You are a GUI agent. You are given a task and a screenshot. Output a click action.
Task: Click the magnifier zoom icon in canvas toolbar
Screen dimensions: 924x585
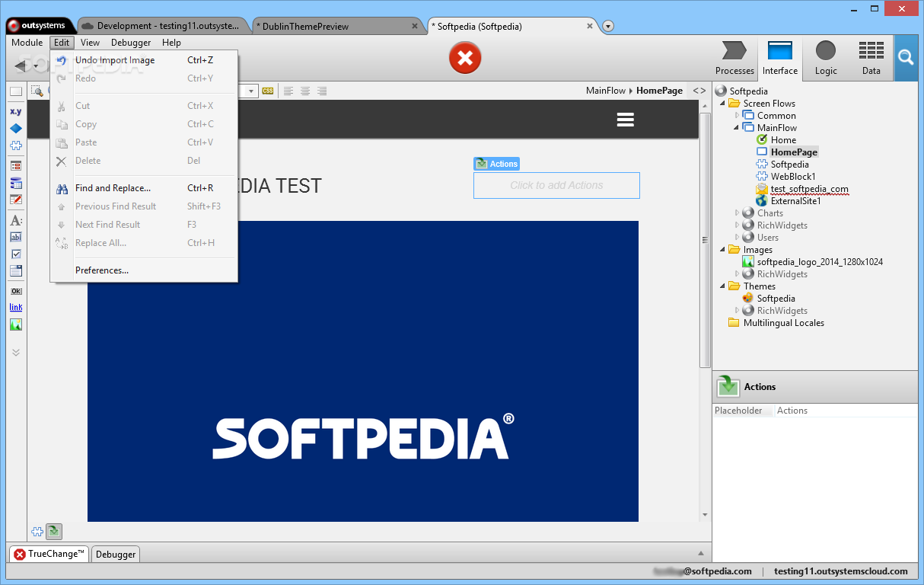pyautogui.click(x=37, y=91)
